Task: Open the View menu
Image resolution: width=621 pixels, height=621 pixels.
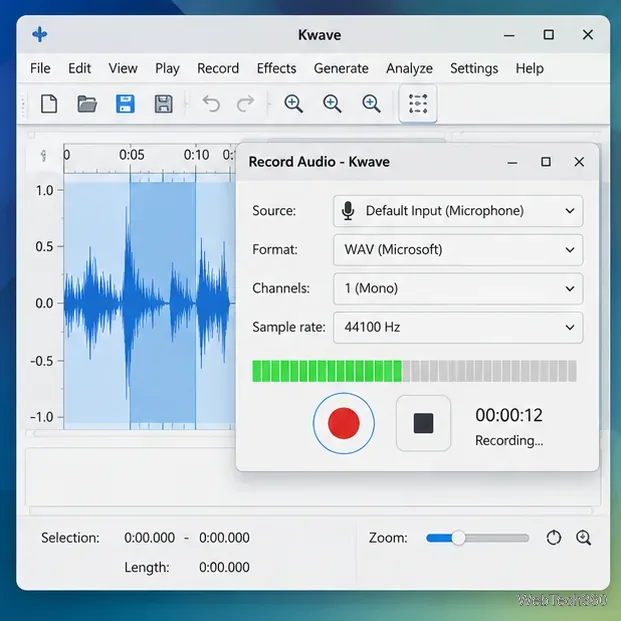Action: click(123, 68)
